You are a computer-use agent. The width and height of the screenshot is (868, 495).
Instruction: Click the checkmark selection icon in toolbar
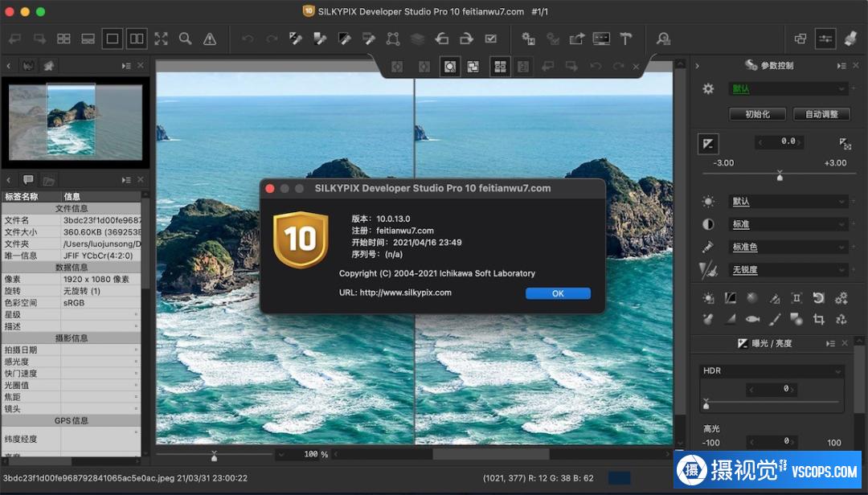click(490, 39)
